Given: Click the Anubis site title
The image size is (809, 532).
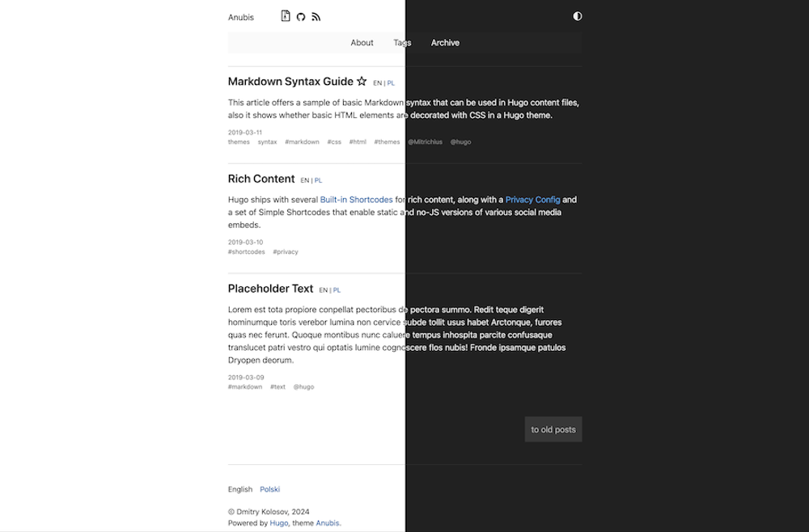Looking at the screenshot, I should click(241, 17).
